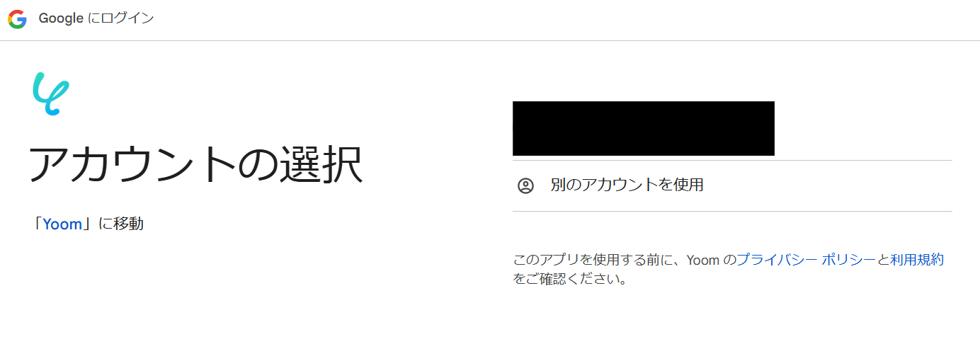This screenshot has height=349, width=980.
Task: Click the word "Yoom" in the disclaimer sentence
Action: pos(702,260)
